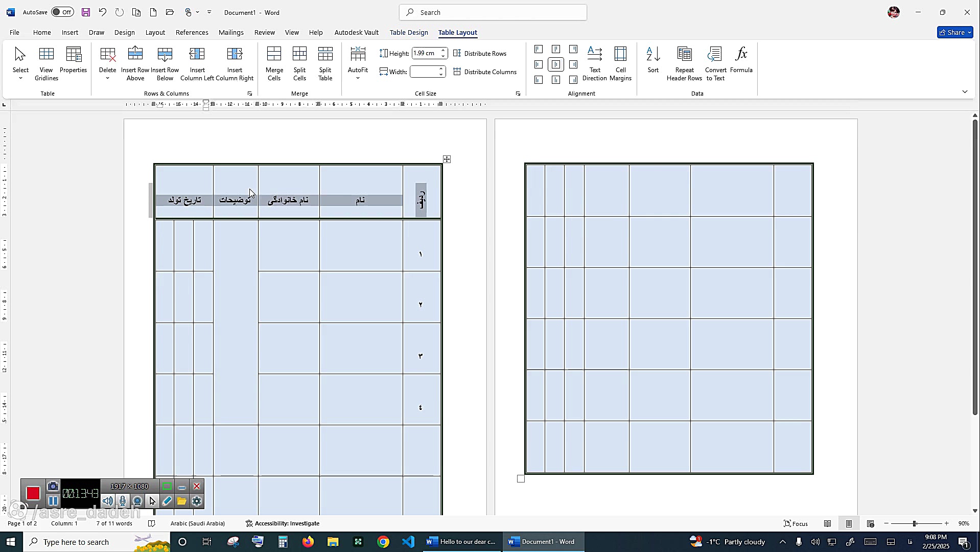Select Align Top Left alignment
Viewport: 980px width, 552px height.
[x=539, y=49]
